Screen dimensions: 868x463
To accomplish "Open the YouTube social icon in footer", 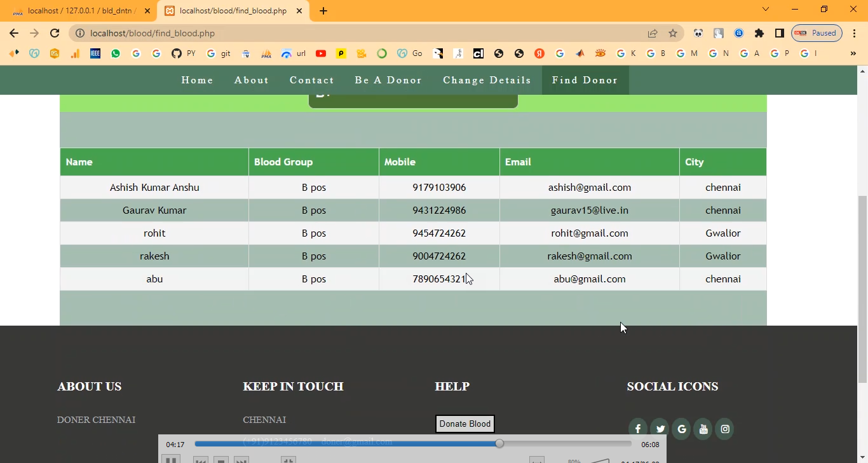I will (703, 429).
